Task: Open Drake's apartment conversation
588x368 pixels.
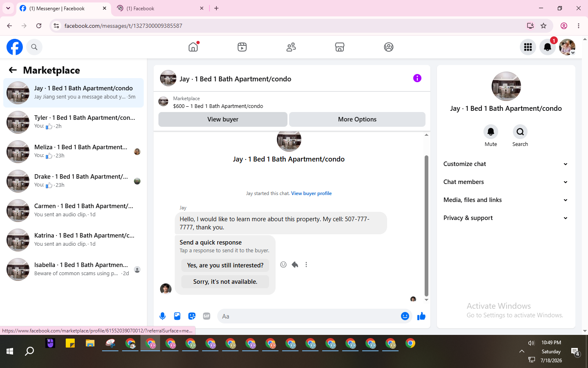Action: point(73,181)
